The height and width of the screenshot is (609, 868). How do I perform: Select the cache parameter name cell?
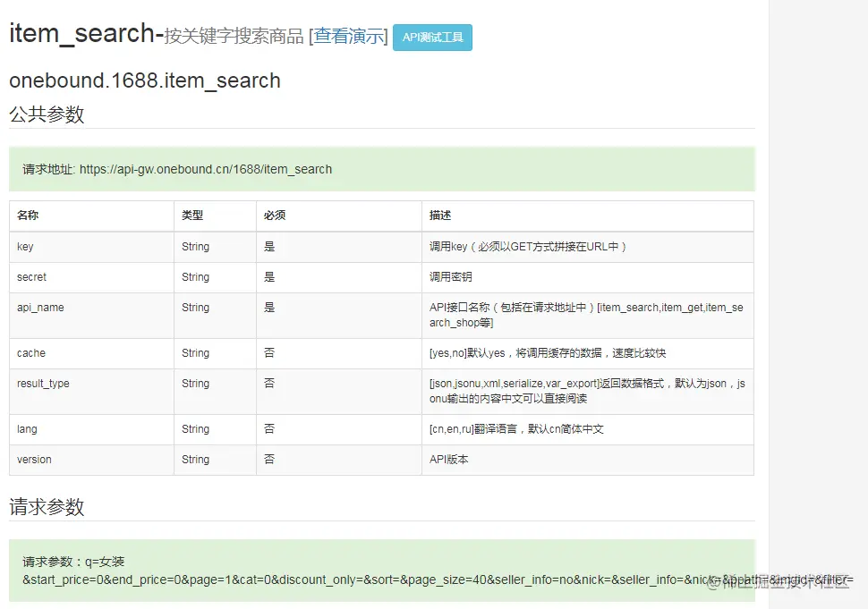click(92, 353)
